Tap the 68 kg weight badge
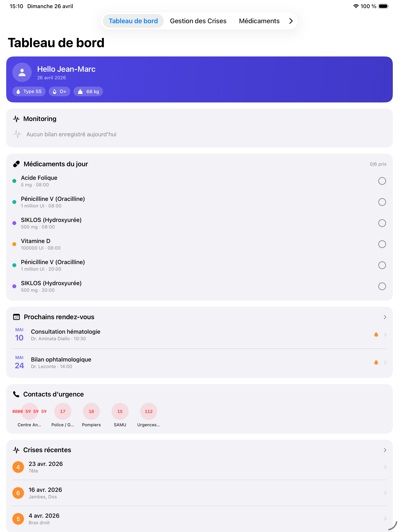This screenshot has width=399, height=532. 88,91
